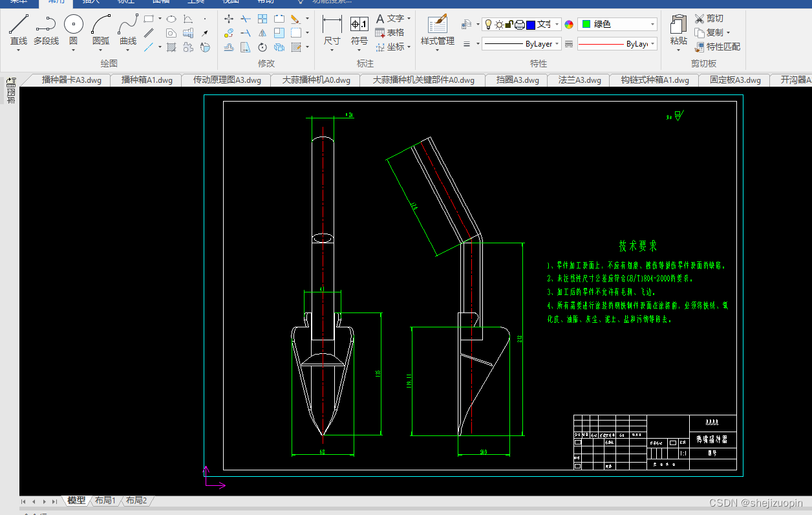Switch to 播种箱A1.dwg tab

[147, 80]
